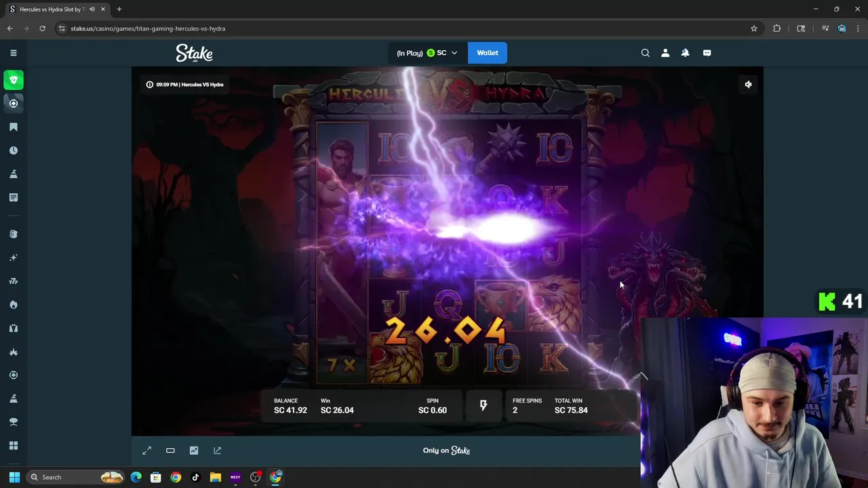868x488 pixels.
Task: Click the address bar URL
Action: [148, 28]
